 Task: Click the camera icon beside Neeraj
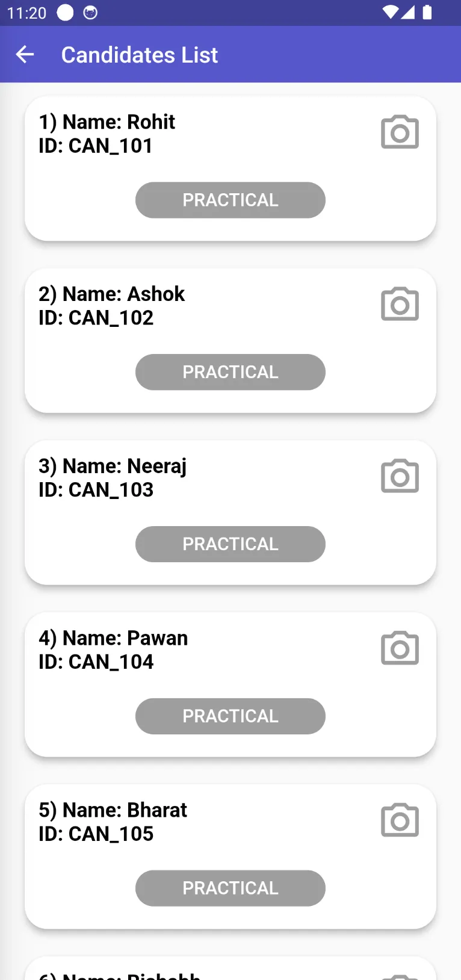400,476
